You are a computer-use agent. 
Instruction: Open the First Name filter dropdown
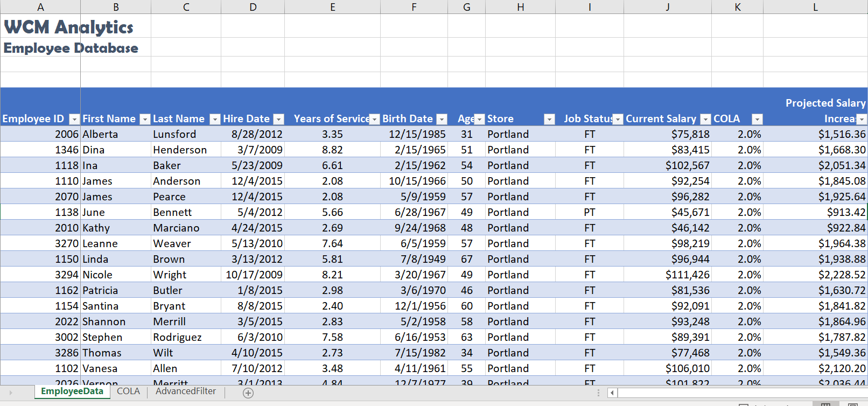pyautogui.click(x=145, y=120)
